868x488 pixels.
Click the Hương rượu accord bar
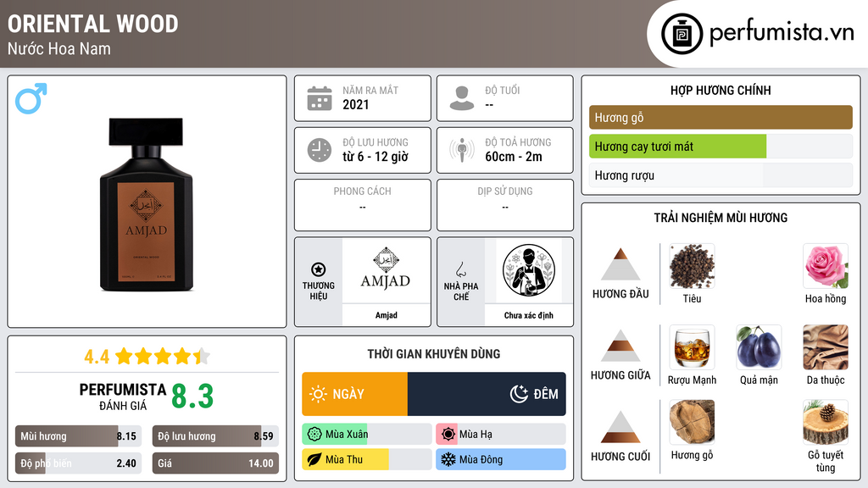click(x=721, y=175)
